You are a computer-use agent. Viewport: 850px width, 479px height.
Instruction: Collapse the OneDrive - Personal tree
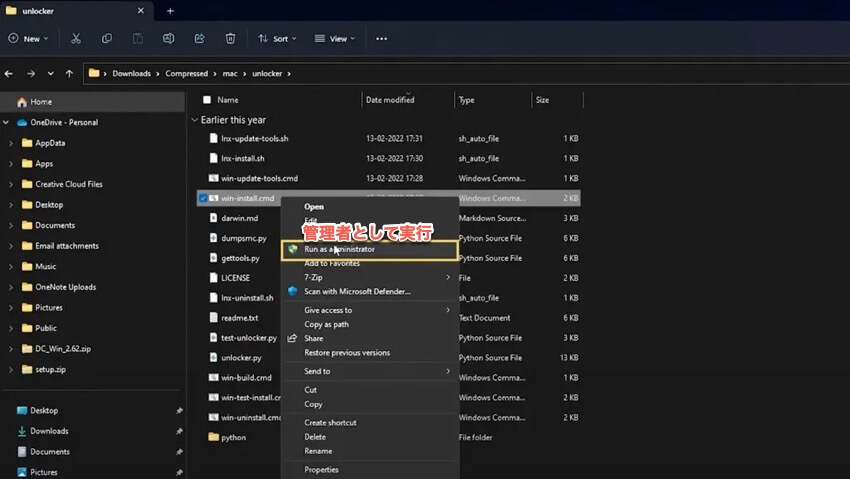[x=6, y=122]
